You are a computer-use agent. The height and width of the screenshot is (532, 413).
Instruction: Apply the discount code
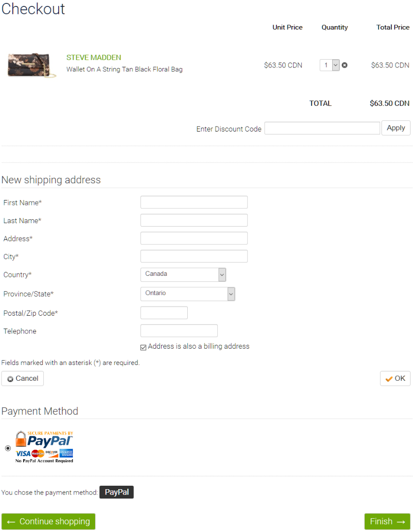396,128
